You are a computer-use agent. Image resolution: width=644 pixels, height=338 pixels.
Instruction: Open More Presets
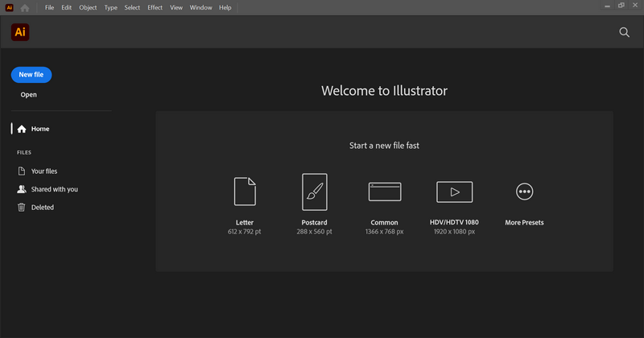coord(524,192)
